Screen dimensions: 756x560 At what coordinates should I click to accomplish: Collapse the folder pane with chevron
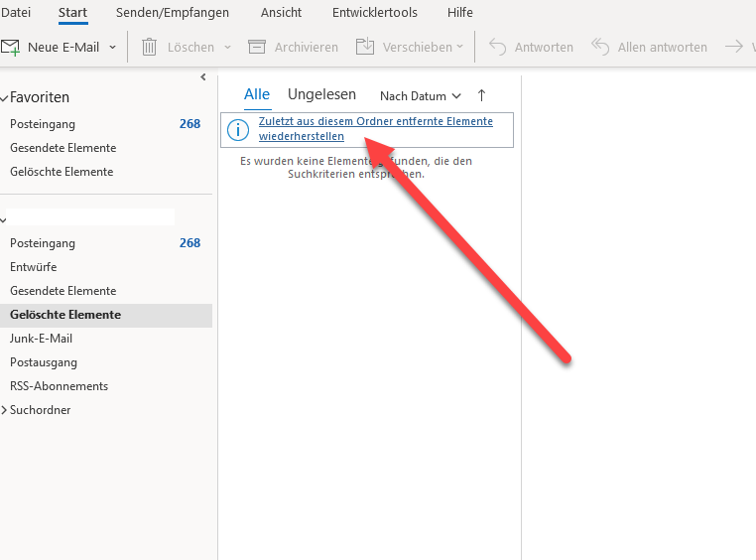tap(203, 76)
